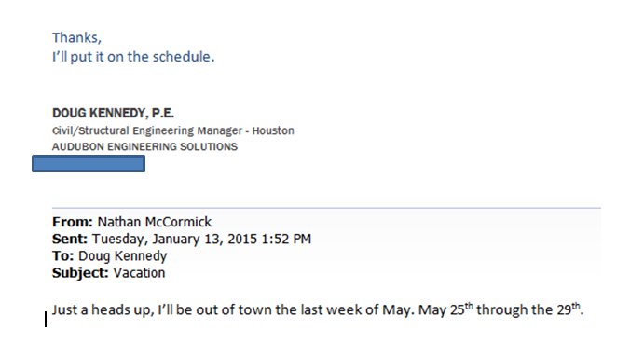Click the word Thanks in the reply
The height and width of the screenshot is (343, 644).
click(x=76, y=38)
